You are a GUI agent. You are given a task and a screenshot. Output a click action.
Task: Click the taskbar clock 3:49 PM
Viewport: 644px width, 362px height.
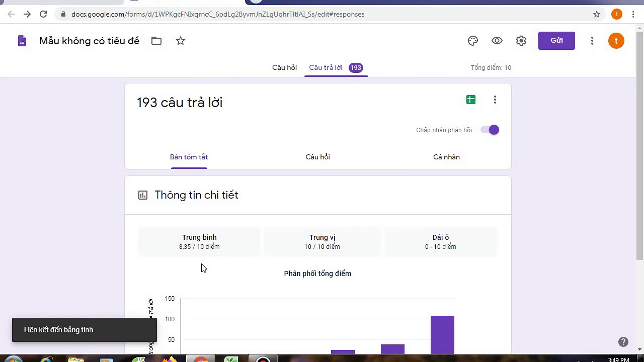pyautogui.click(x=618, y=360)
